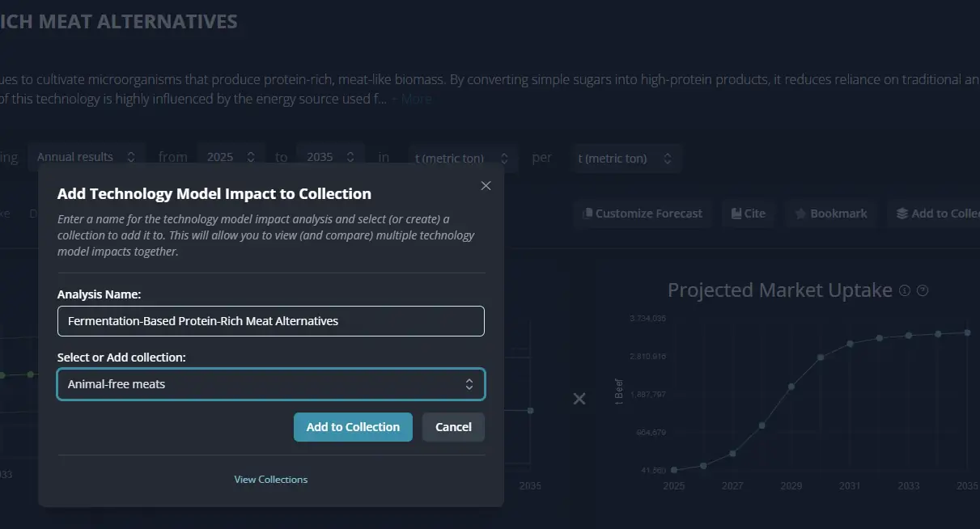Click question mark help icon by chart title
Viewport: 980px width, 529px height.
922,291
